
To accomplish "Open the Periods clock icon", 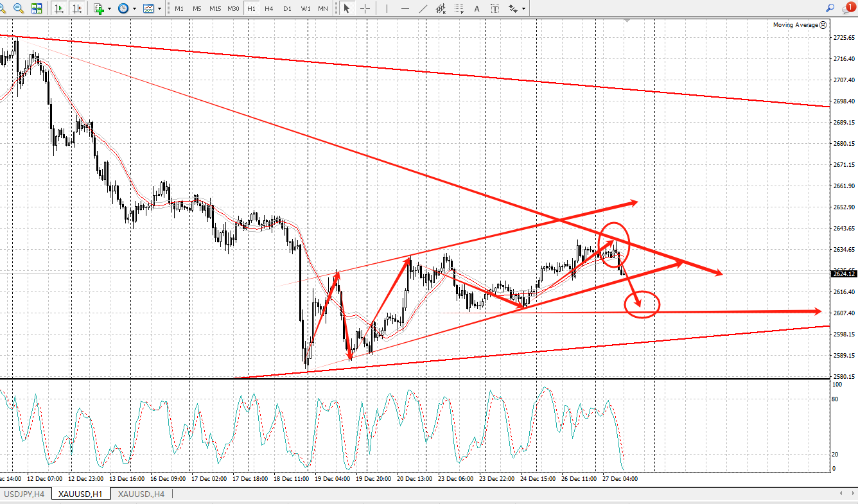I will [x=123, y=8].
